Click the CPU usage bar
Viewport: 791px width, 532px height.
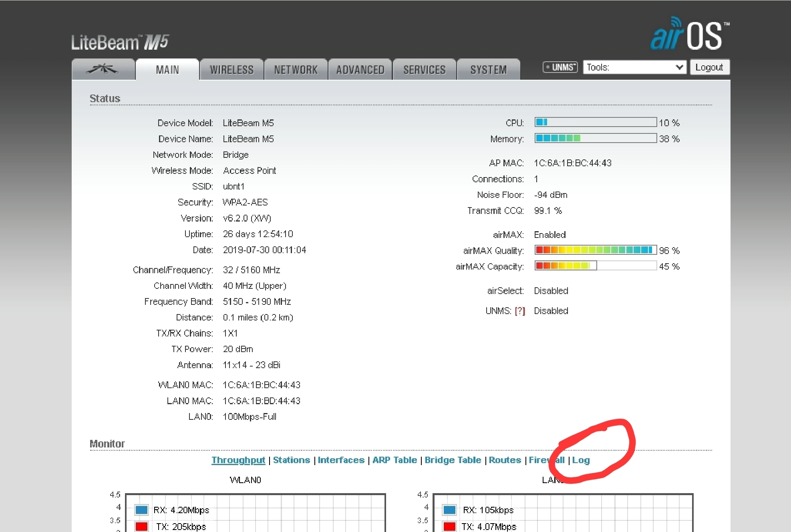(596, 122)
